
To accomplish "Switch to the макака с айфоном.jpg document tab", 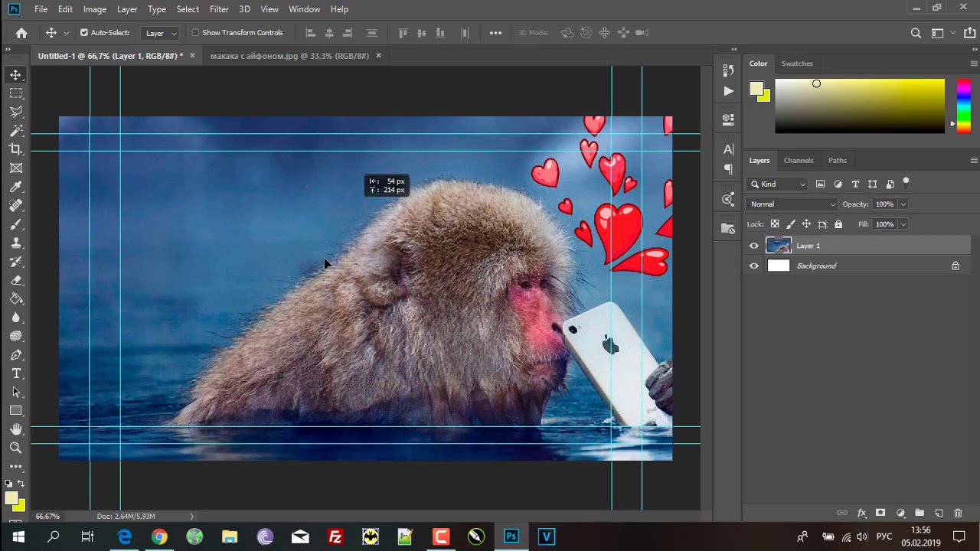I will point(289,56).
